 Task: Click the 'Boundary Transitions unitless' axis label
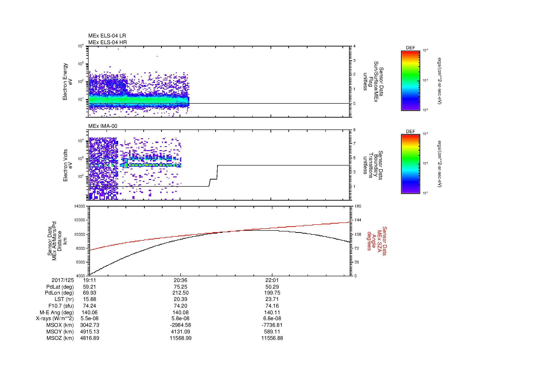click(373, 165)
